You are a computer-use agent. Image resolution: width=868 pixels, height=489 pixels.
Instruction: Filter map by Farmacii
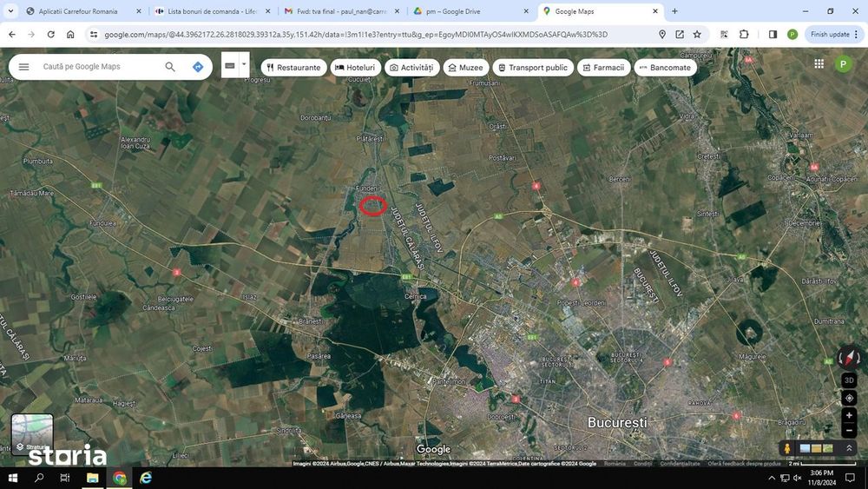point(603,68)
